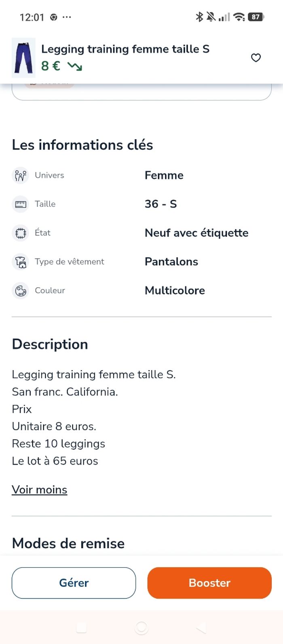The width and height of the screenshot is (283, 644).
Task: Tap the Android home circle button
Action: click(x=141, y=627)
